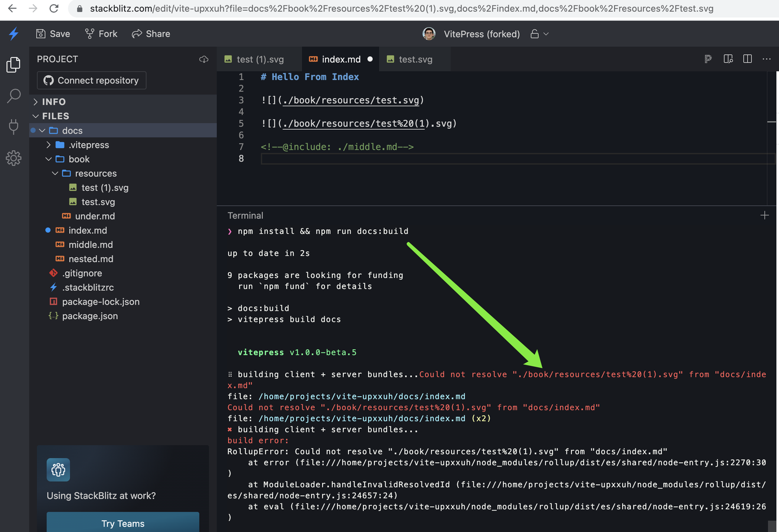
Task: Open StackBlitz settings gear
Action: pos(13,158)
